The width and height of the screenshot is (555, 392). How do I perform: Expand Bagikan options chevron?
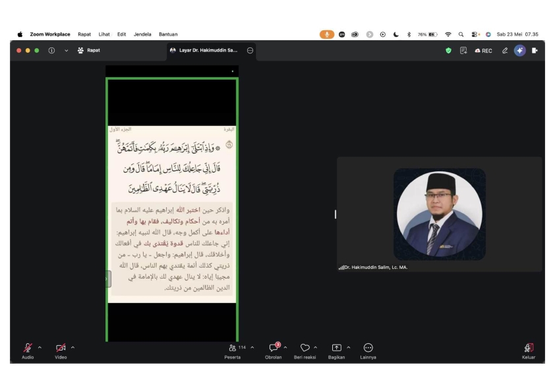[x=348, y=347]
